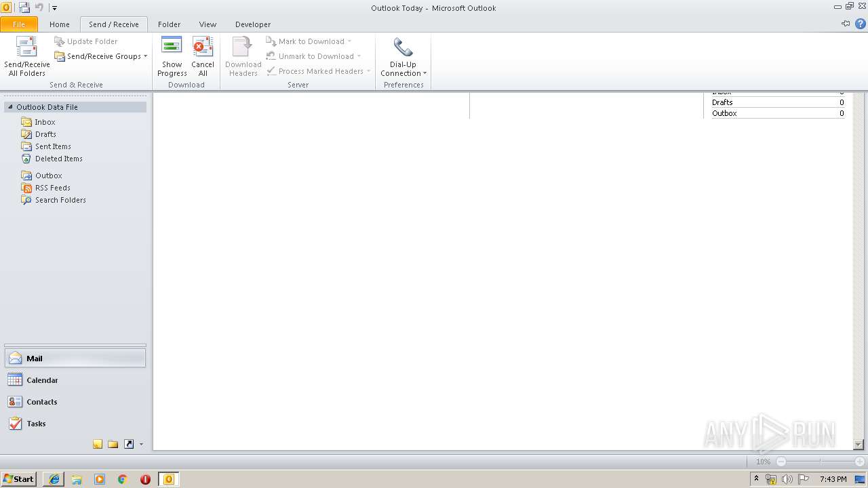Minimize the ribbon with the pin icon
This screenshot has width=868, height=488.
pos(846,24)
